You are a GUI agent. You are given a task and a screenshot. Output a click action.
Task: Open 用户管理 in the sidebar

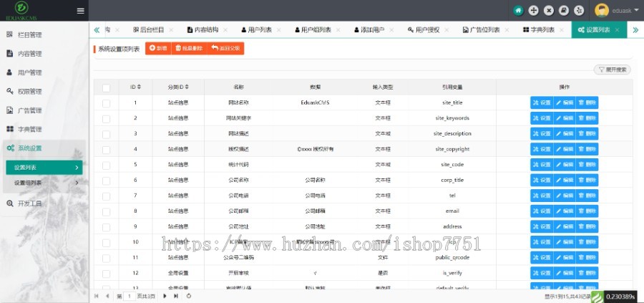(29, 73)
